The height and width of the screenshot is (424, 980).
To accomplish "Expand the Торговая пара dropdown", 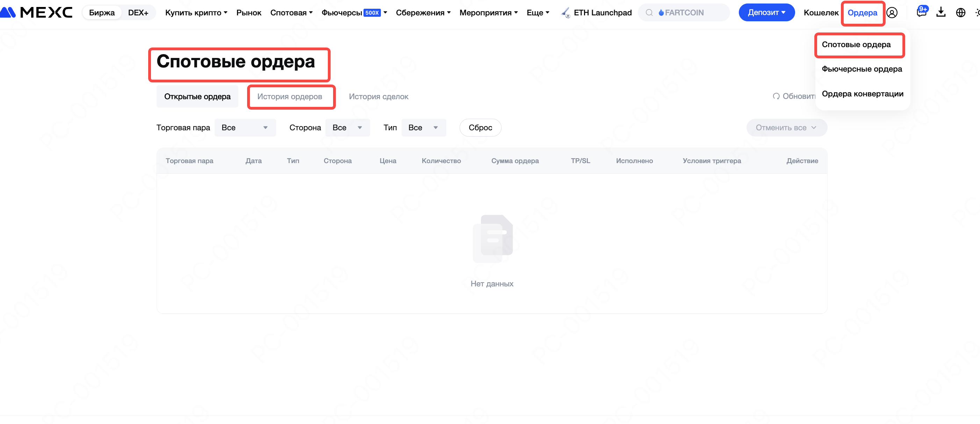I will point(245,128).
